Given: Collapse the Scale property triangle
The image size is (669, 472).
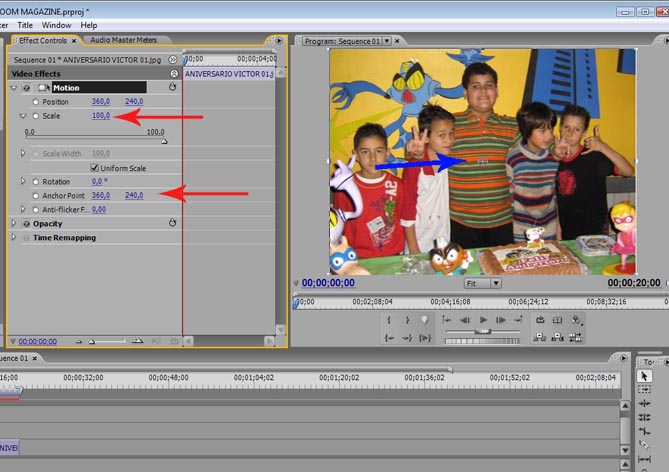Looking at the screenshot, I should click(24, 116).
